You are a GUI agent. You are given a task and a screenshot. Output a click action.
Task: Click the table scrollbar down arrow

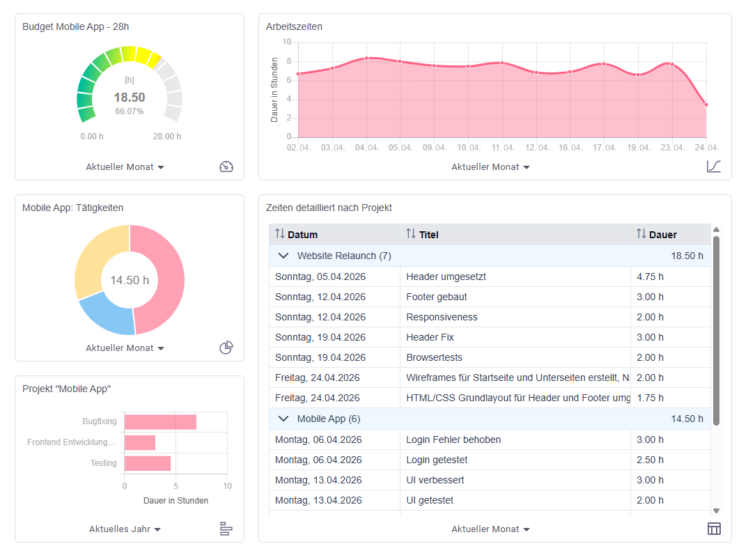[x=716, y=511]
